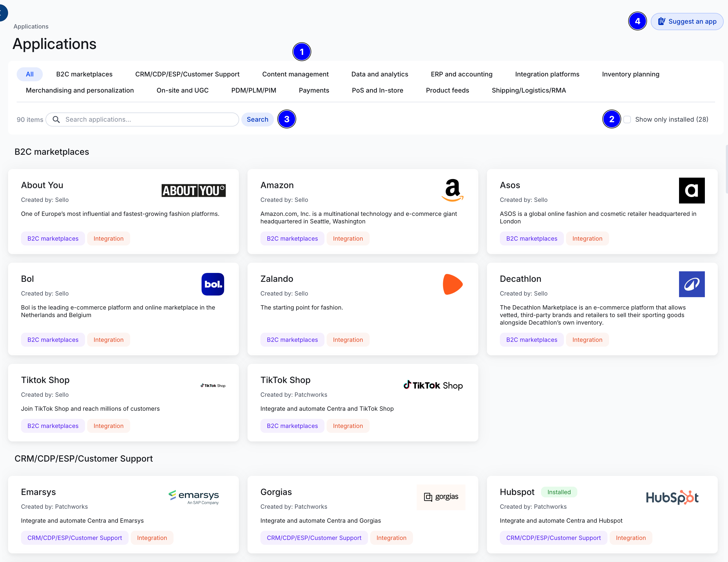Focus the Search applications input field
728x562 pixels.
pyautogui.click(x=142, y=120)
